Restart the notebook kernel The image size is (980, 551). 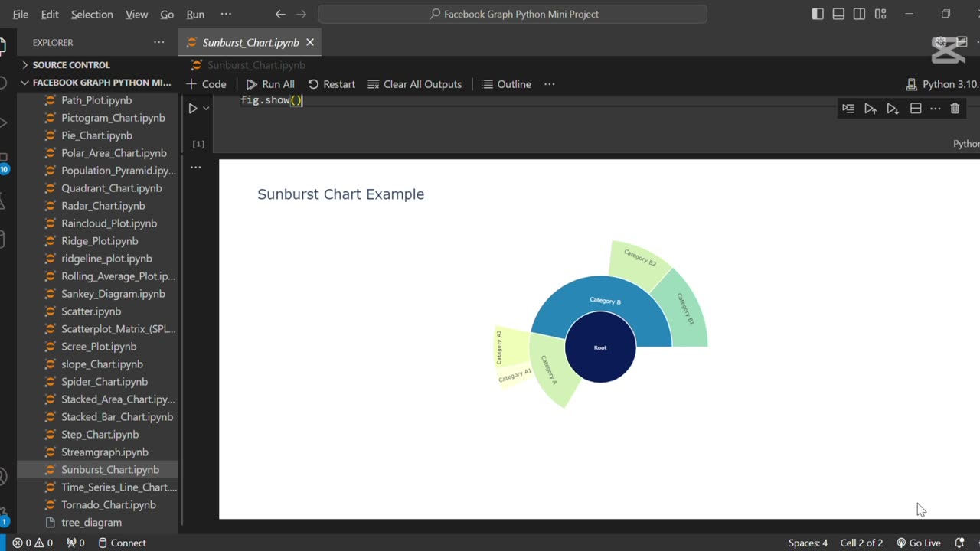(x=332, y=84)
